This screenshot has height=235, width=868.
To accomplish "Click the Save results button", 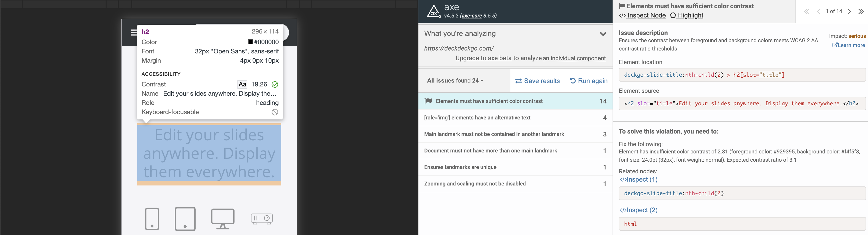I will coord(537,81).
